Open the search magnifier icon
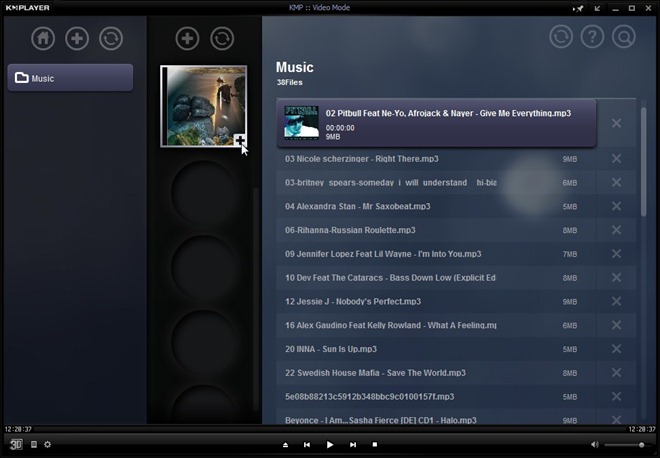Image resolution: width=660 pixels, height=458 pixels. [x=624, y=37]
